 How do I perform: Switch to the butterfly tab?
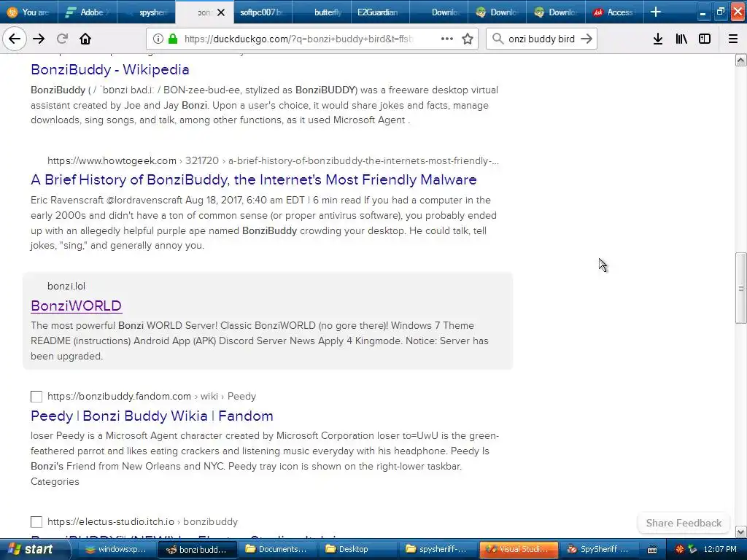pos(322,12)
